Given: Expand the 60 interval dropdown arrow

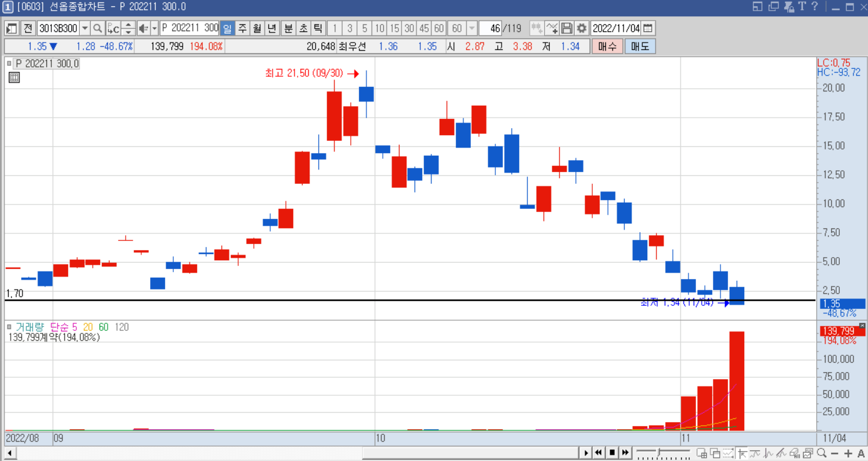Looking at the screenshot, I should (472, 28).
